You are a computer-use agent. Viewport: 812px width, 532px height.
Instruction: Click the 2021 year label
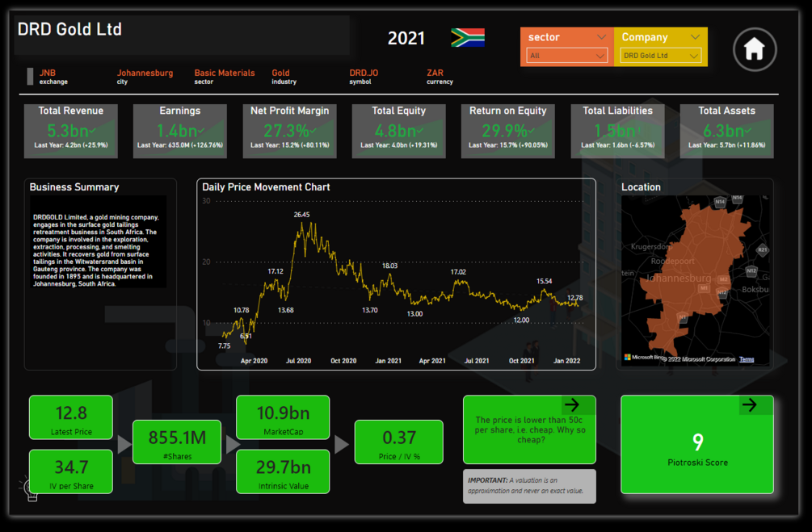pyautogui.click(x=406, y=38)
